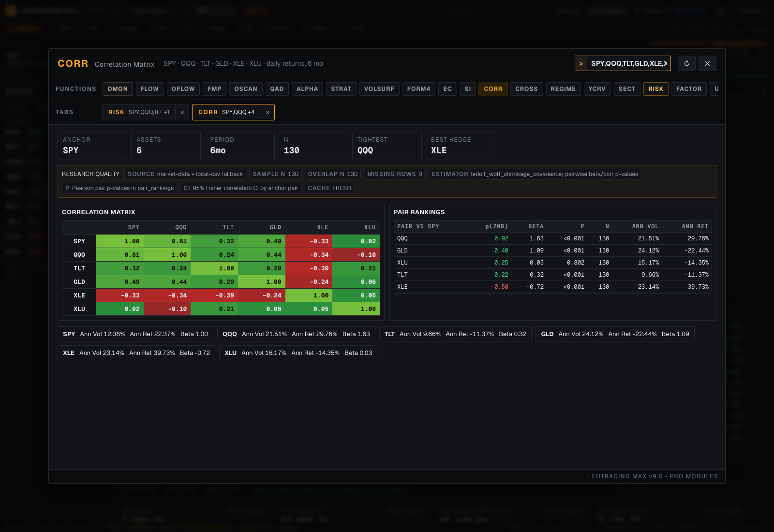
Task: Open the SECT function
Action: click(627, 89)
